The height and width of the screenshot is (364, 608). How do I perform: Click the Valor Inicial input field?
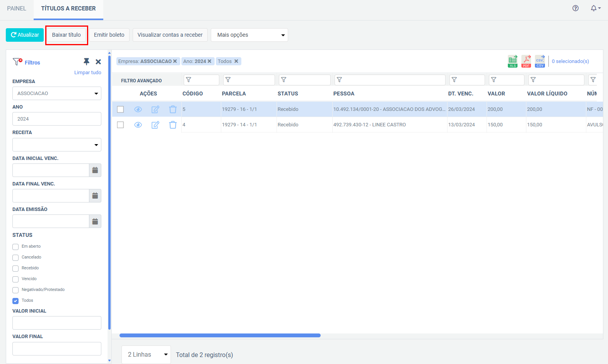57,323
